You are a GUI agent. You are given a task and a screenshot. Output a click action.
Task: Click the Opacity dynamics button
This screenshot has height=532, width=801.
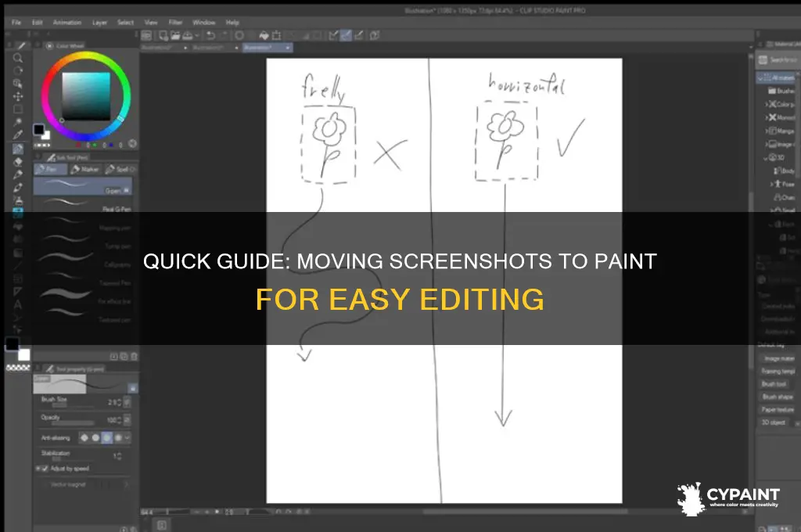[128, 420]
